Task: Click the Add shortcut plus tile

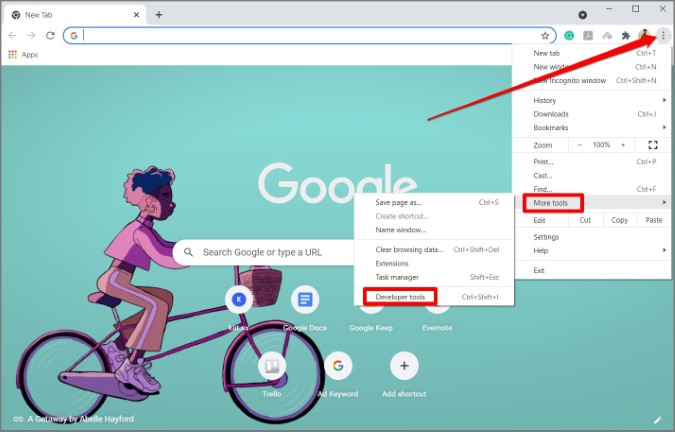Action: tap(404, 366)
